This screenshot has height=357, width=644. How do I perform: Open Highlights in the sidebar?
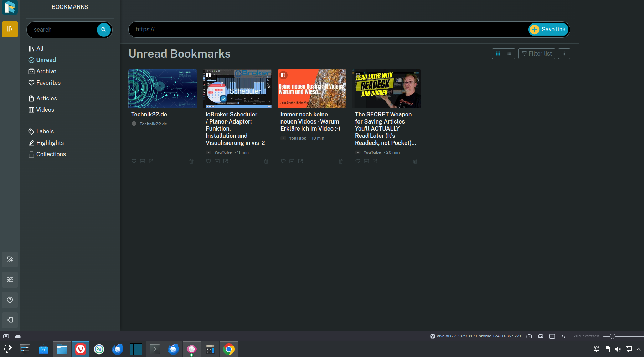[46, 143]
